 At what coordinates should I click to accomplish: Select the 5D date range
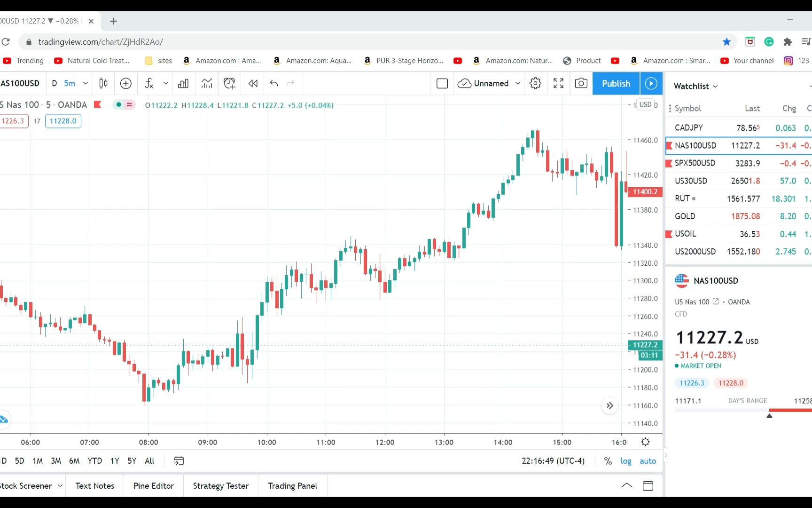coord(19,461)
